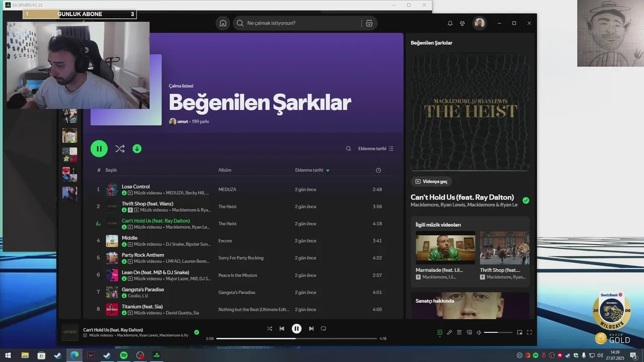Image resolution: width=644 pixels, height=362 pixels.
Task: Open Connect to a device icon
Action: coord(469,332)
